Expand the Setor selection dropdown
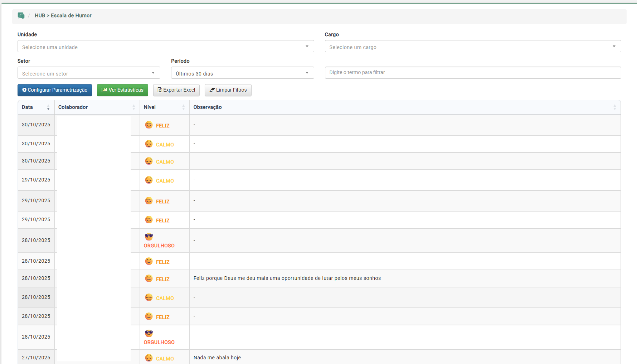Viewport: 637px width, 364px height. click(88, 73)
